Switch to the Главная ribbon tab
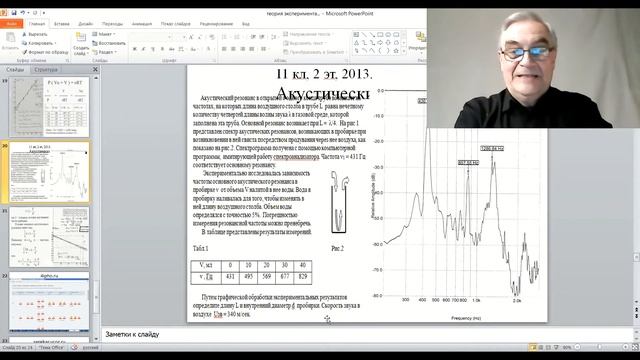This screenshot has height=360, width=640. click(x=37, y=24)
